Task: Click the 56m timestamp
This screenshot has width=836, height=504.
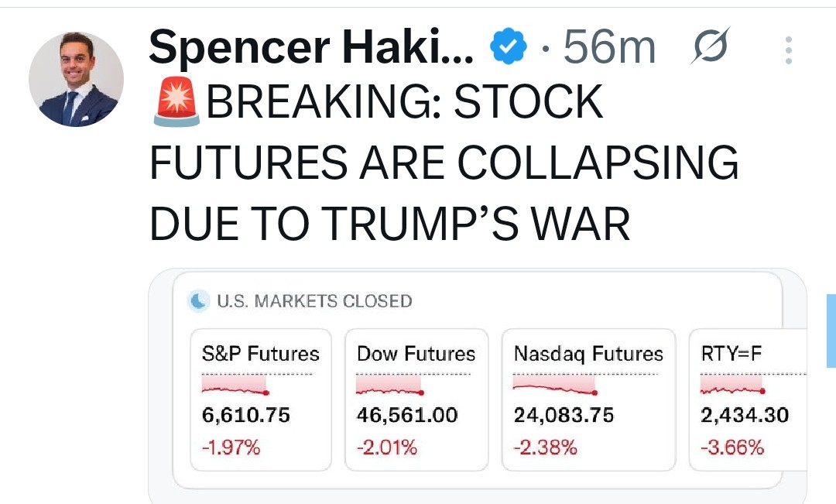Action: point(609,49)
